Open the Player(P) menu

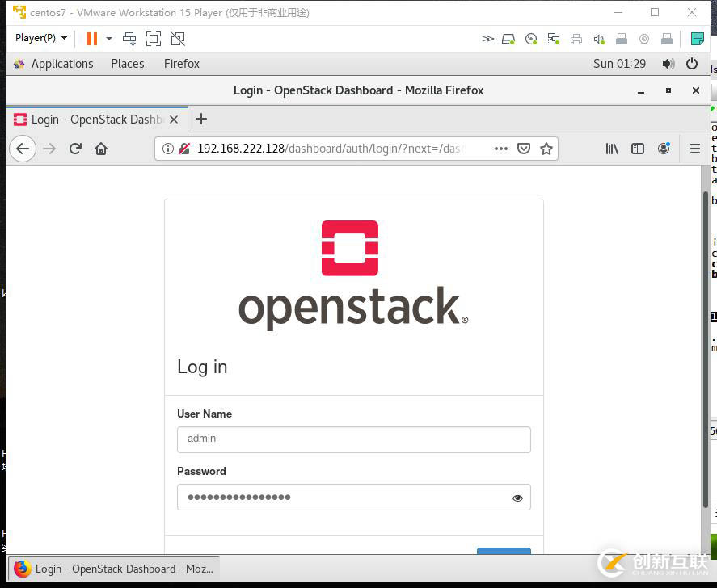41,38
